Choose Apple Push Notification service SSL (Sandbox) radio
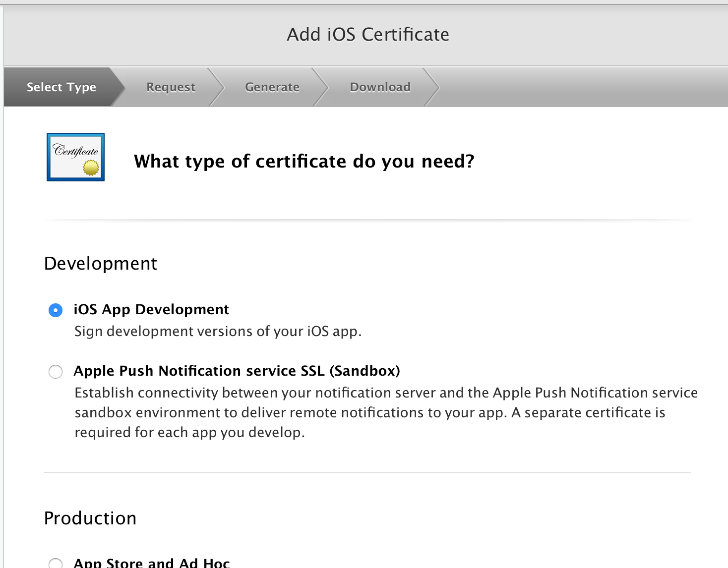Image resolution: width=728 pixels, height=568 pixels. click(x=56, y=372)
